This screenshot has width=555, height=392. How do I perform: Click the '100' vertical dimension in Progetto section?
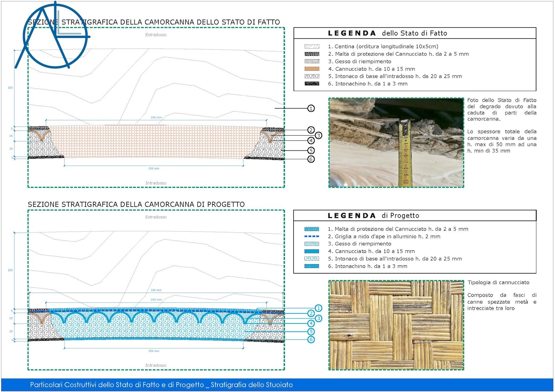click(10, 270)
